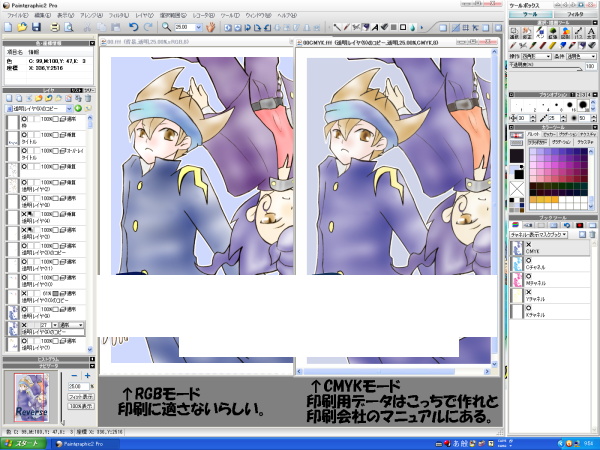Click the New document icon
Screen dimensions: 600x450
pos(8,27)
